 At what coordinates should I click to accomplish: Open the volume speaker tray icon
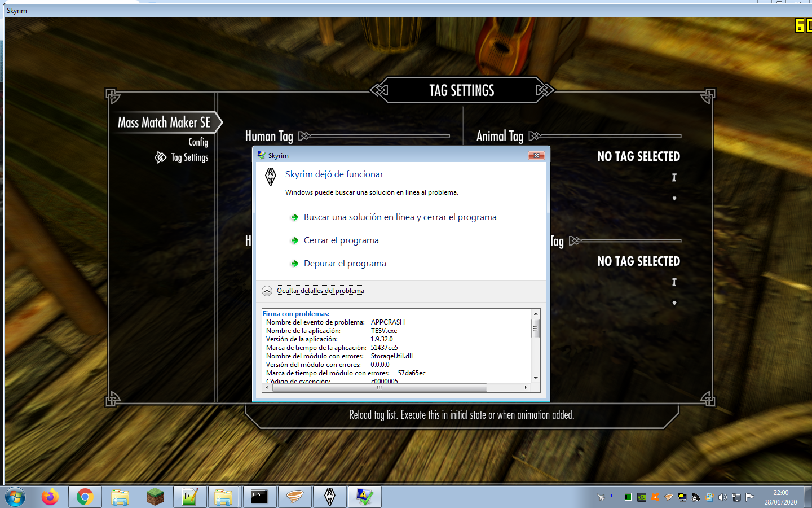tap(722, 497)
